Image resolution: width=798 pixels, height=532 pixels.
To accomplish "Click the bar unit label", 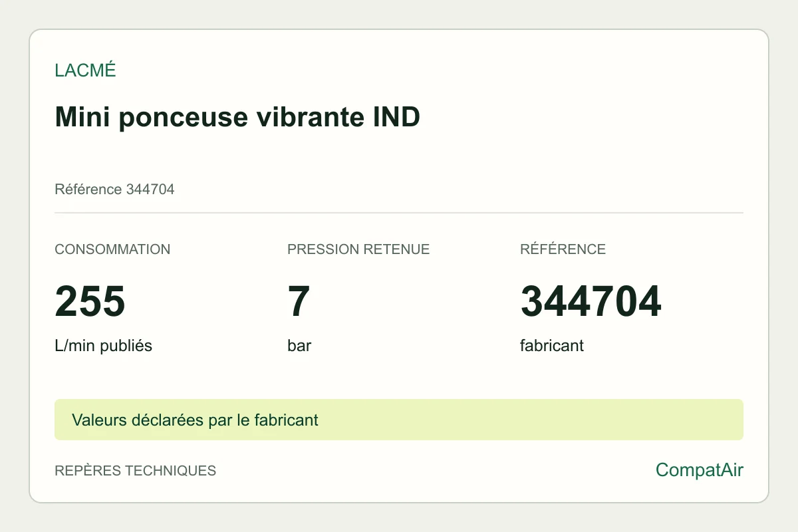I will point(299,346).
